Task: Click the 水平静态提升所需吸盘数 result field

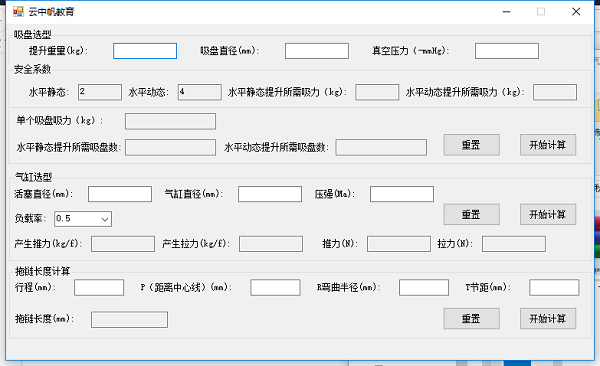Action: pos(170,147)
